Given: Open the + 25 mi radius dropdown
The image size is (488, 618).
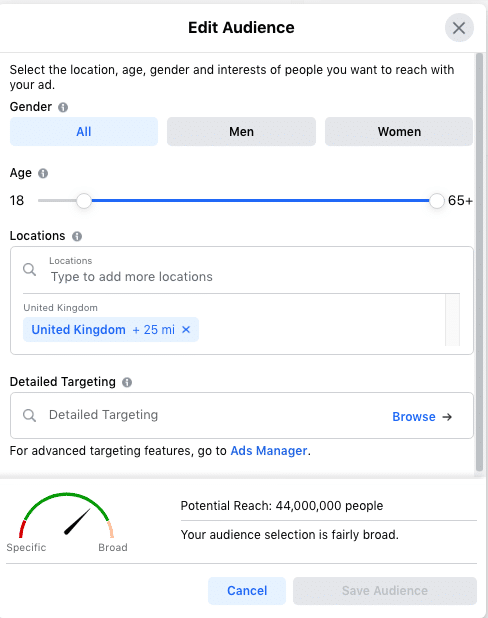Looking at the screenshot, I should [154, 329].
